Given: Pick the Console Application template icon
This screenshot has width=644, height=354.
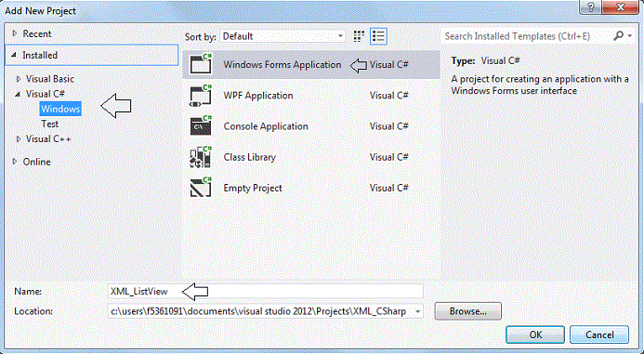Looking at the screenshot, I should click(201, 126).
